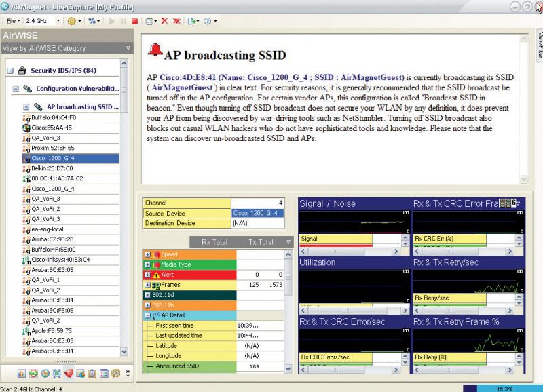This screenshot has width=543, height=392.
Task: Open the help question mark icon
Action: pyautogui.click(x=208, y=21)
